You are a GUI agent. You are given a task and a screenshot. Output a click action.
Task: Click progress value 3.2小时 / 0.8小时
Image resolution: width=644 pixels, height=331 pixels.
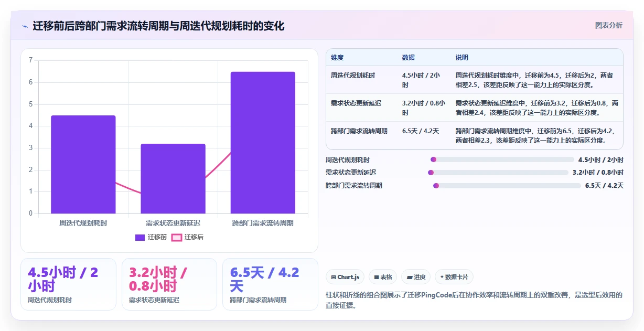click(x=598, y=172)
